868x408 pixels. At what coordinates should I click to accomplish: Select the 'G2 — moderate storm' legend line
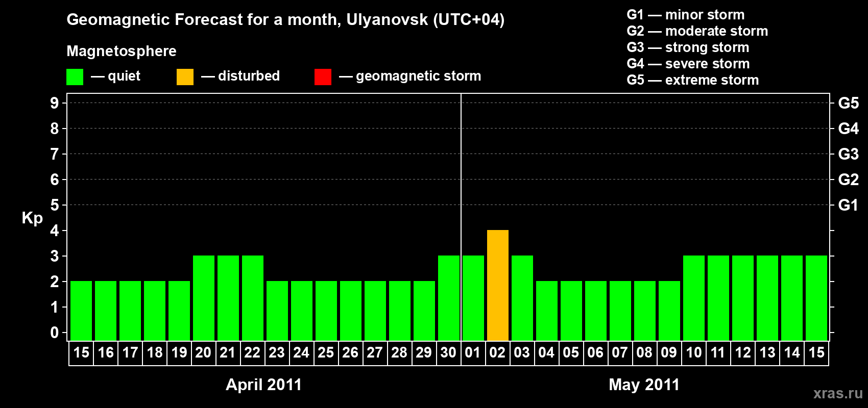pyautogui.click(x=697, y=31)
